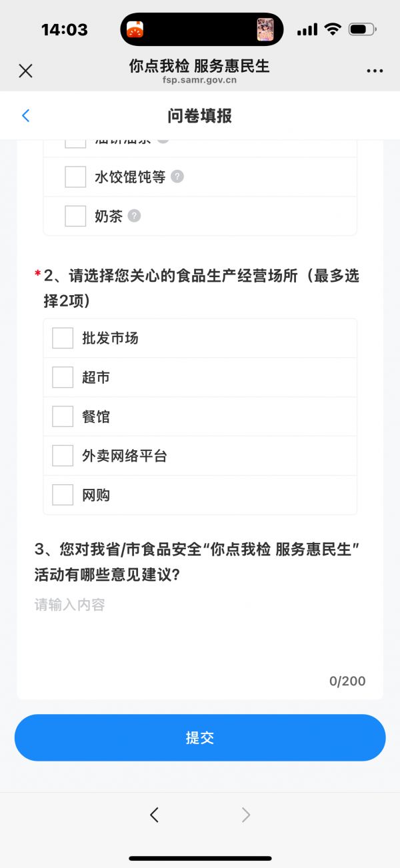Tap the orange app icon in Dynamic Island
Image resolution: width=400 pixels, height=868 pixels.
coord(135,29)
